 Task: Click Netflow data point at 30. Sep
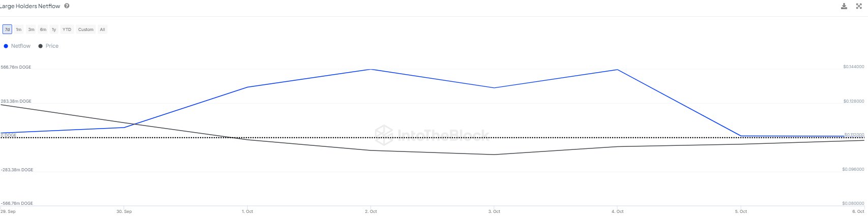(124, 128)
